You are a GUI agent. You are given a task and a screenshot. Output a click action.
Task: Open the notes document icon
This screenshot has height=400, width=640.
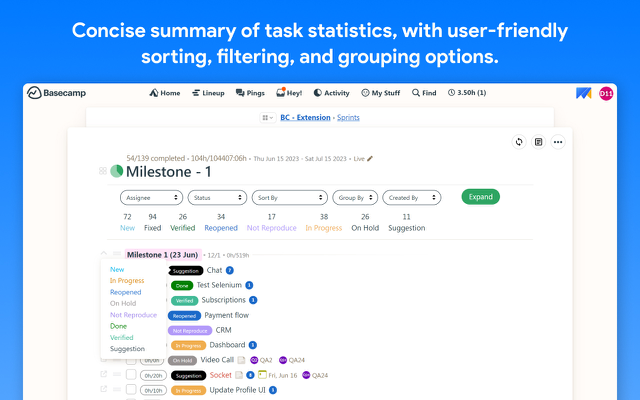pos(538,142)
